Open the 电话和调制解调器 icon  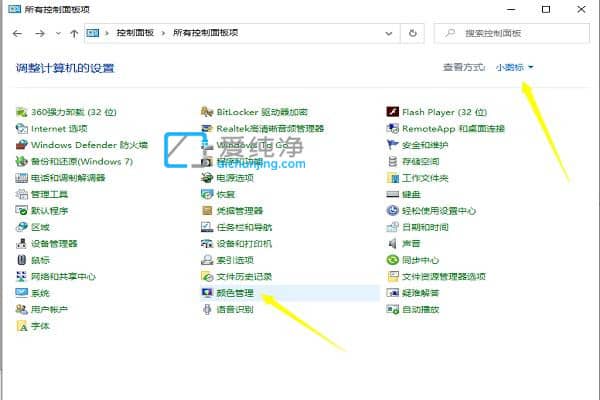pyautogui.click(x=21, y=178)
